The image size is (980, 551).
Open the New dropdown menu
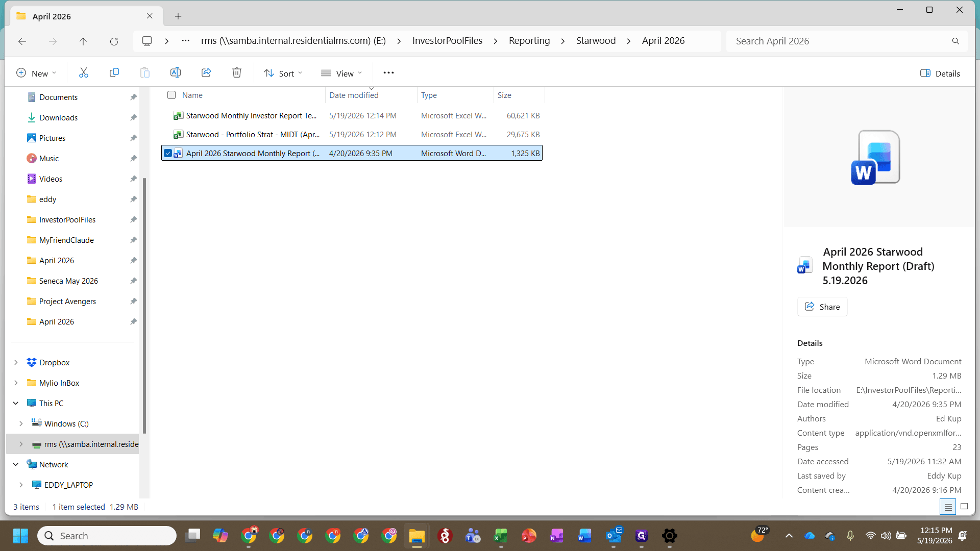point(36,73)
